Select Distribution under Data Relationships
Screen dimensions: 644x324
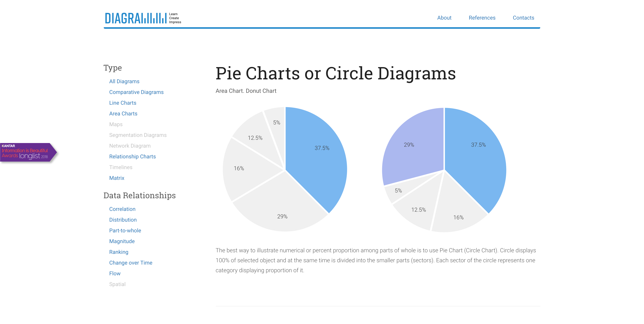(123, 220)
